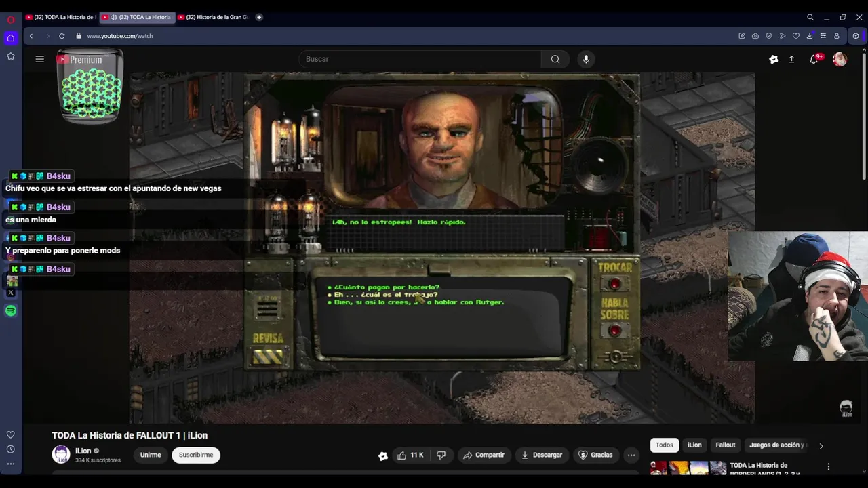Screen dimensions: 868x488
Task: Switch to first TODA La Historia tab
Action: click(60, 17)
